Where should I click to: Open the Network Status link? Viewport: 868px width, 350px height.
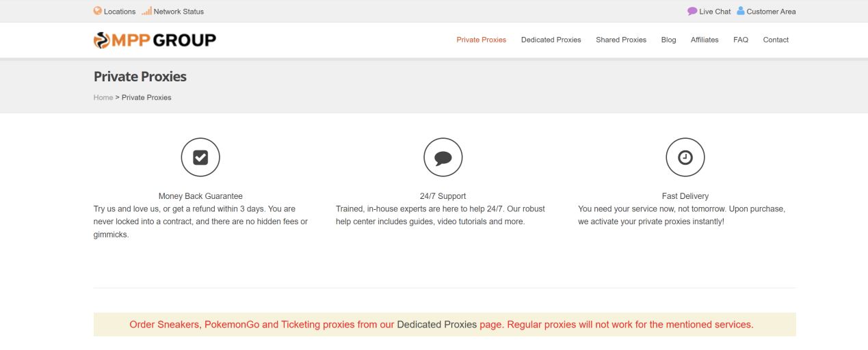tap(179, 12)
